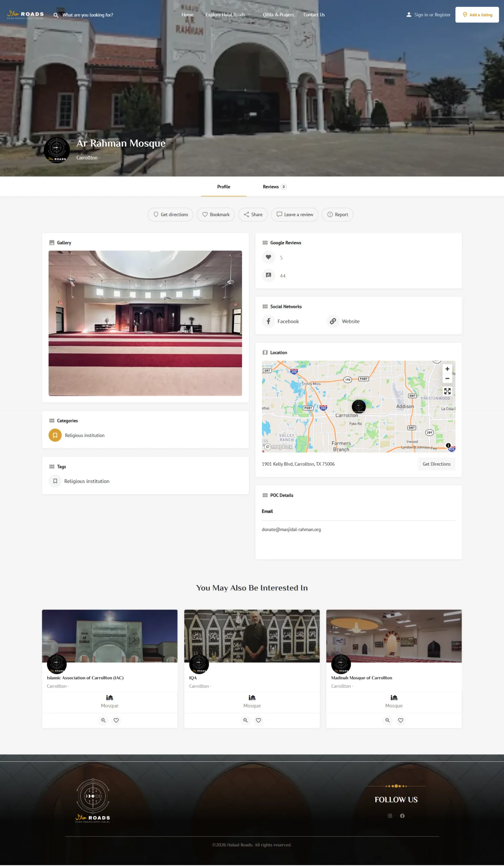Zoom out on the location map

pyautogui.click(x=447, y=378)
